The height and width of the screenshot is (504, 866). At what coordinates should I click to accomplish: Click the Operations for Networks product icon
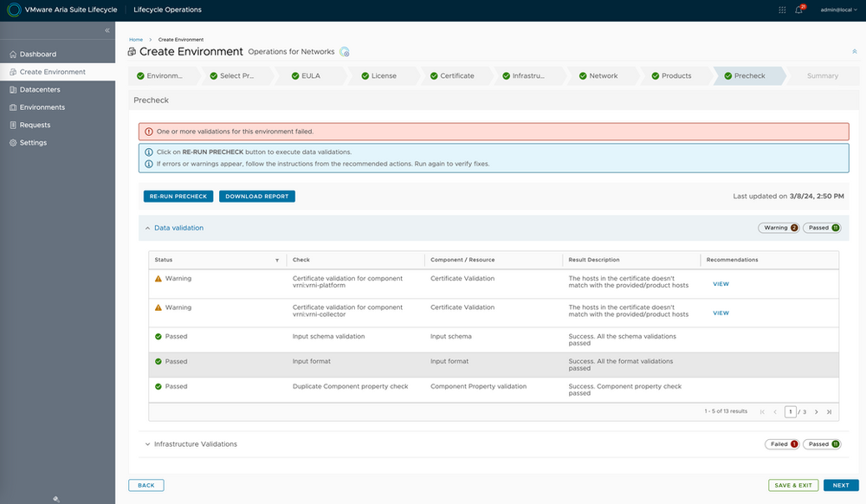345,52
